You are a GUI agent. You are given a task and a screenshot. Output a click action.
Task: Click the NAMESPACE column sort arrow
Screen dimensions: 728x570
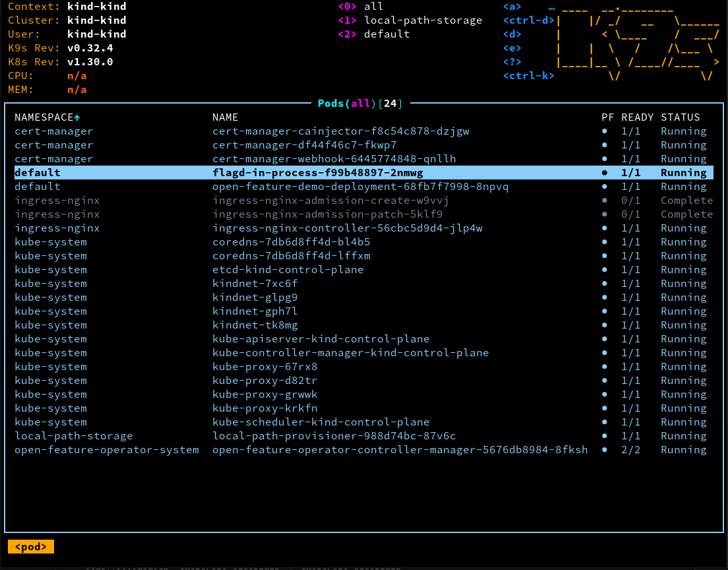[77, 117]
